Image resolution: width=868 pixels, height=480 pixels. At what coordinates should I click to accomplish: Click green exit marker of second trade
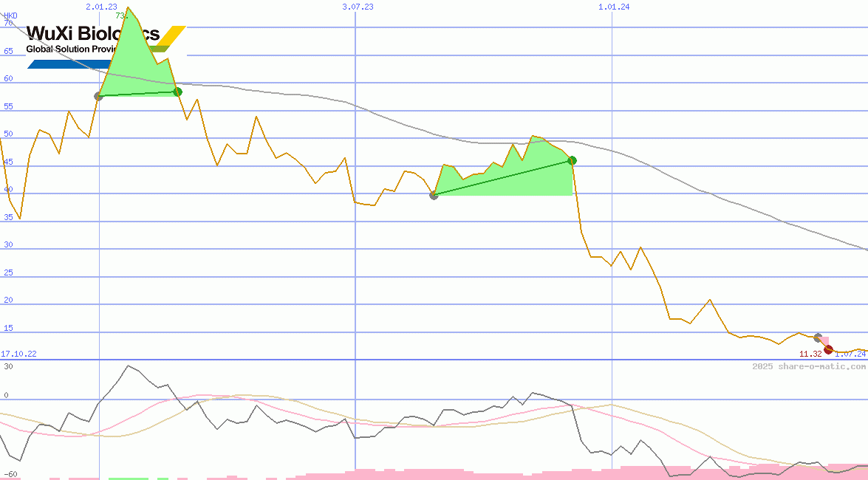pos(572,160)
